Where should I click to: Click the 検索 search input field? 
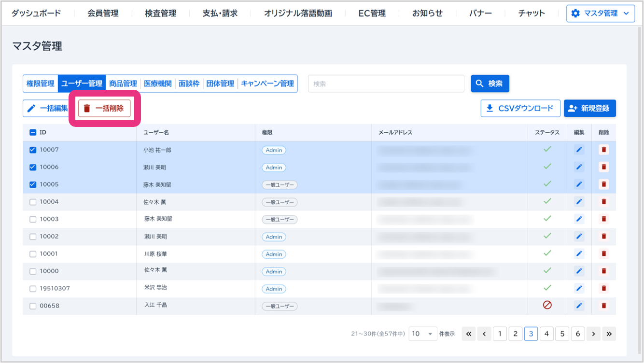(386, 84)
